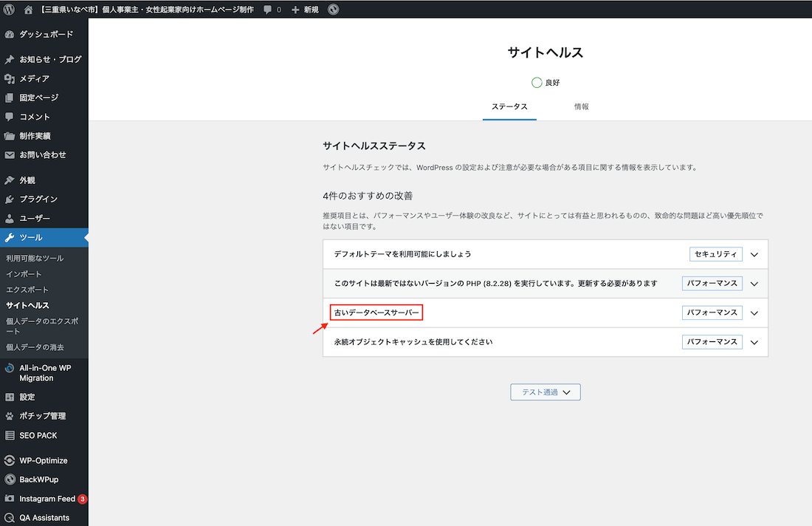This screenshot has height=526, width=812.
Task: Switch to the 情報 tab
Action: point(582,106)
